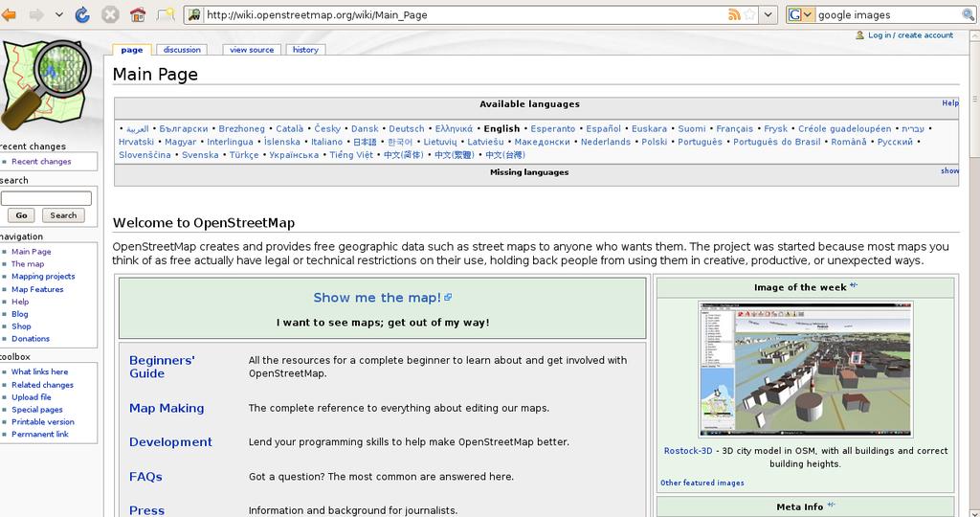Reload the current page

click(82, 14)
